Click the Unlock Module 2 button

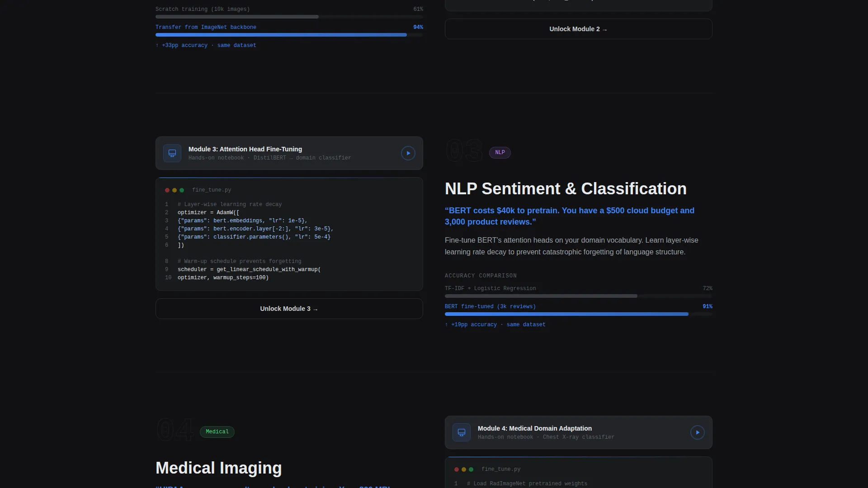[578, 29]
